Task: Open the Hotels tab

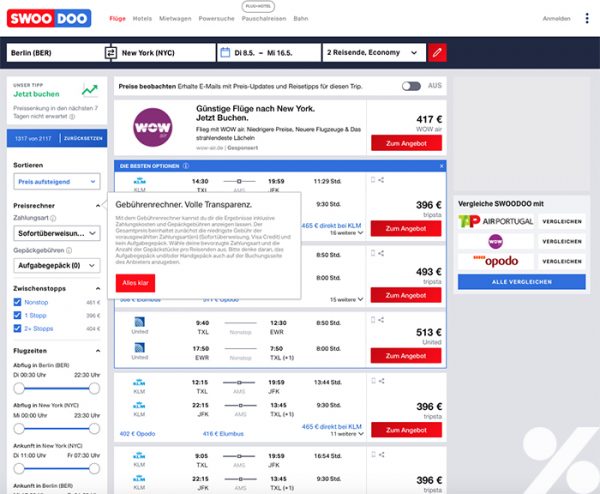Action: coord(142,18)
